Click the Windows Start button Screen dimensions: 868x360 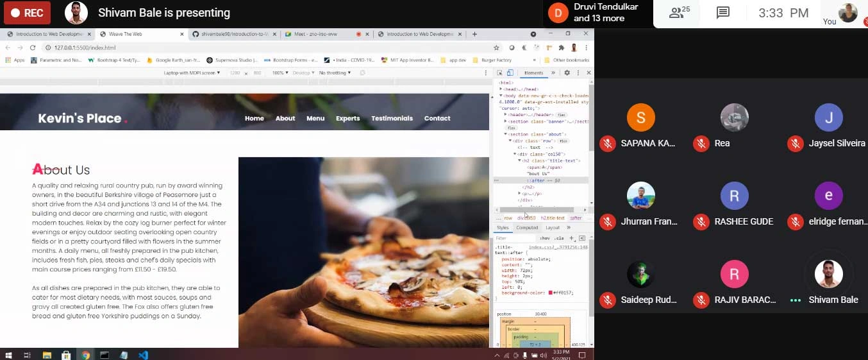(9, 355)
